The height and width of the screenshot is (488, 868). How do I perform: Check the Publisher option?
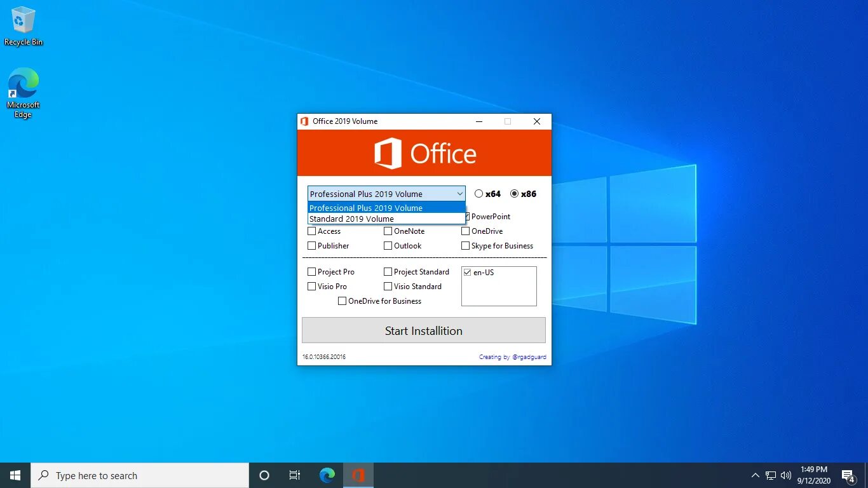click(x=311, y=246)
